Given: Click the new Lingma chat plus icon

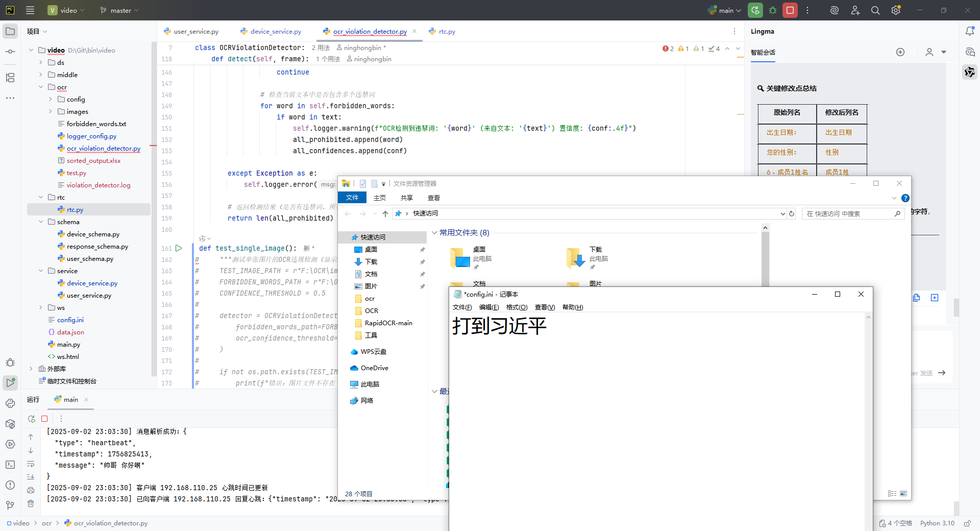Looking at the screenshot, I should coord(900,52).
